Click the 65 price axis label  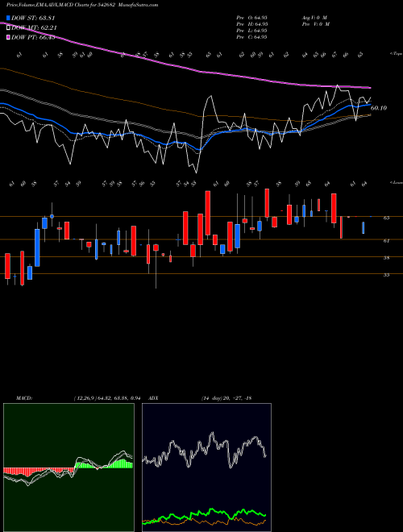tap(386, 218)
